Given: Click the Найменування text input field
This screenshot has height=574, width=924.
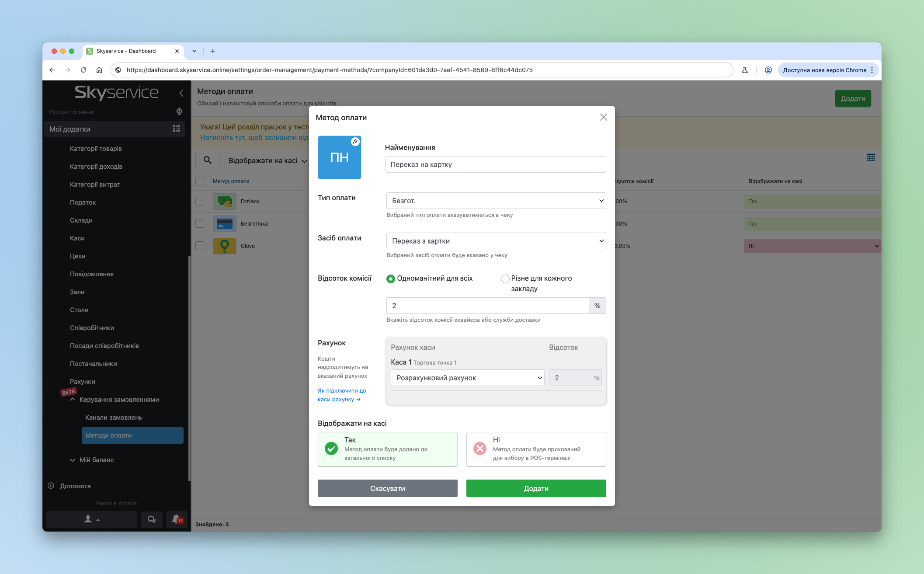Looking at the screenshot, I should 495,164.
